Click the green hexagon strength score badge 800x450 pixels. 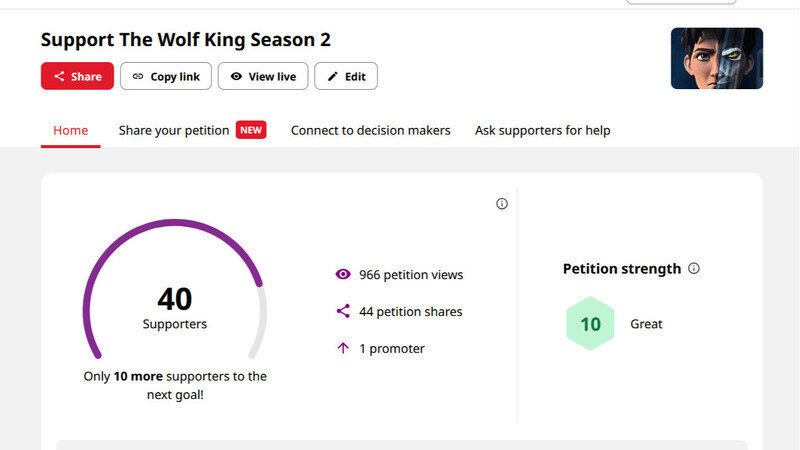coord(590,324)
